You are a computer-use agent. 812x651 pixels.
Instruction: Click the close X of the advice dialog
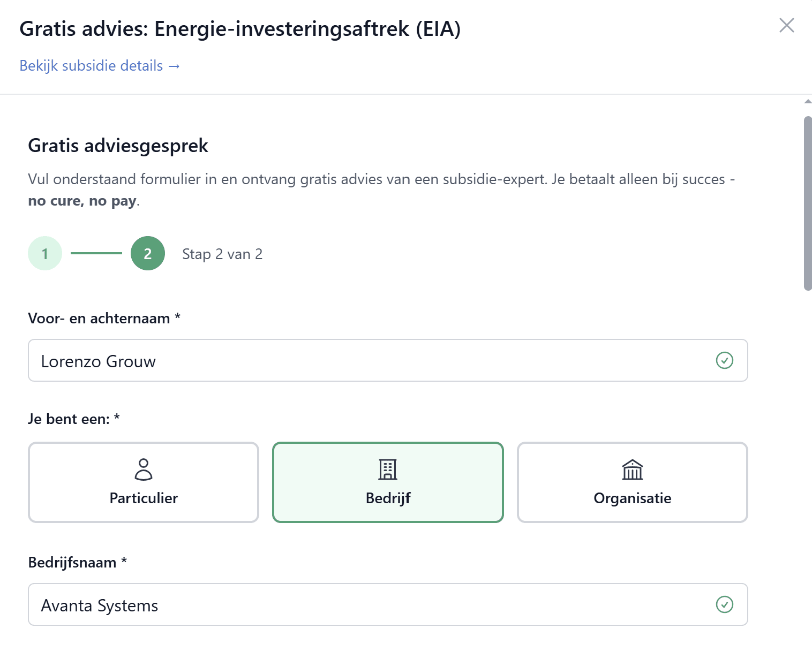pyautogui.click(x=786, y=25)
